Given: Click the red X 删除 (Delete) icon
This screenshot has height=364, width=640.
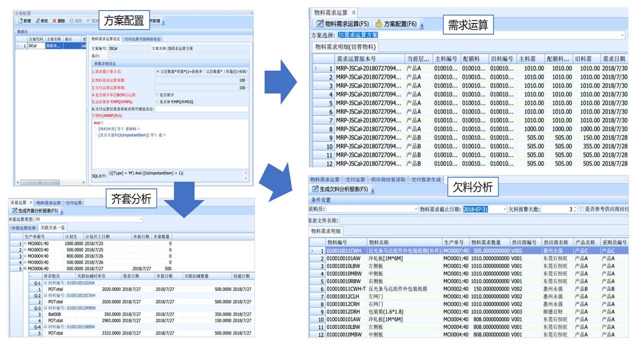Looking at the screenshot, I should click(x=54, y=21).
